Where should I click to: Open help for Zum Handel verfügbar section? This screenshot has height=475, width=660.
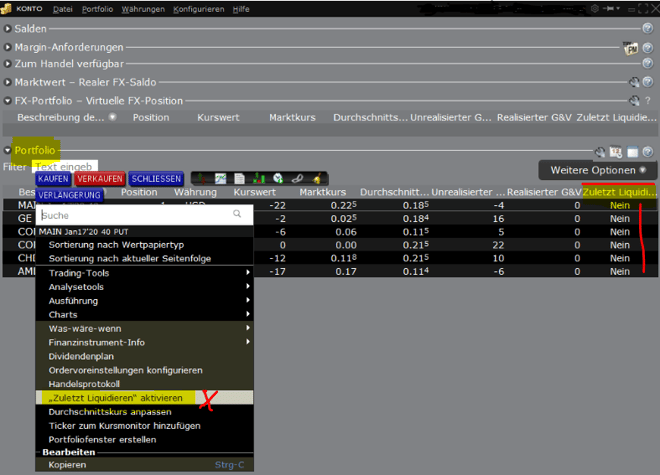(x=648, y=64)
